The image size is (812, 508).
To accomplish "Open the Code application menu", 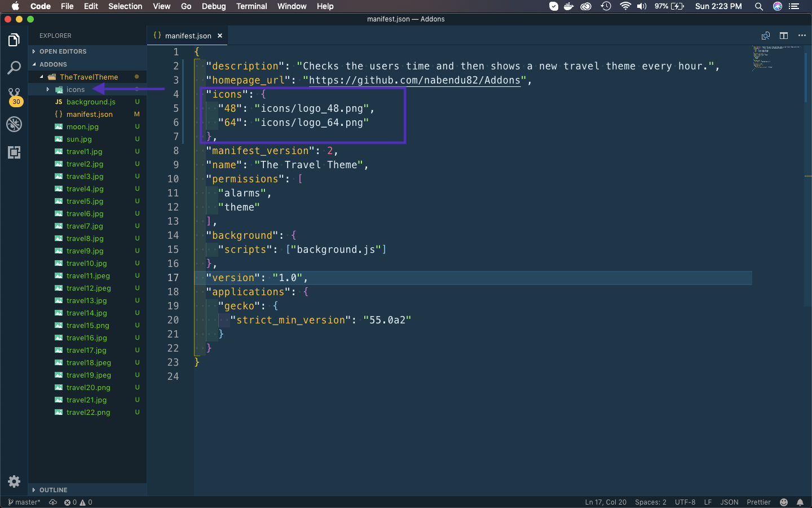I will pos(41,6).
